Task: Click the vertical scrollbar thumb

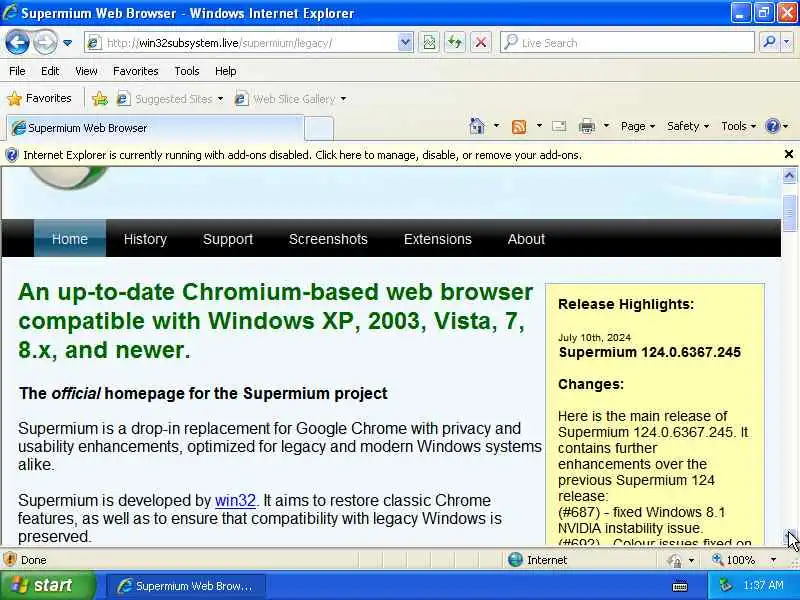Action: point(789,213)
